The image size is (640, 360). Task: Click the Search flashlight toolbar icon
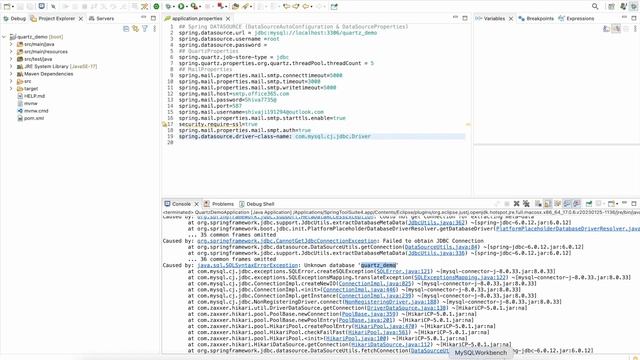point(246,7)
